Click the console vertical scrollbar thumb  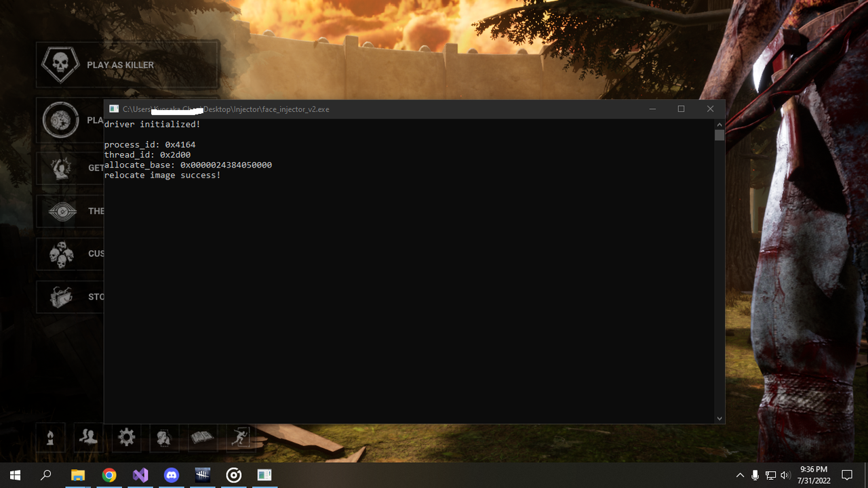pyautogui.click(x=719, y=134)
